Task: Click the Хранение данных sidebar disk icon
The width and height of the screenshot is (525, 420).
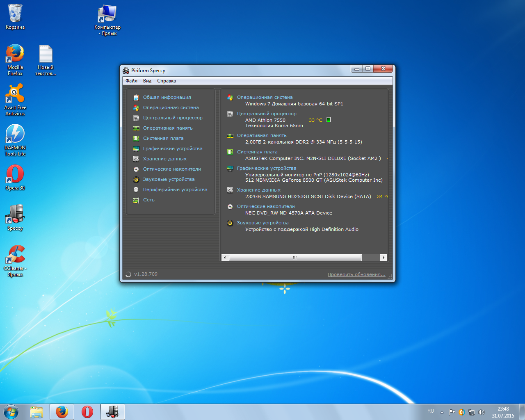Action: 136,159
